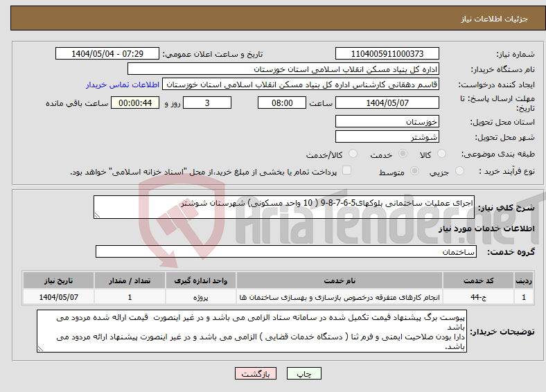Viewport: 546px width, 392px height.
Task: Open the اطلاعات تماس خریدار link
Action: tap(123, 84)
